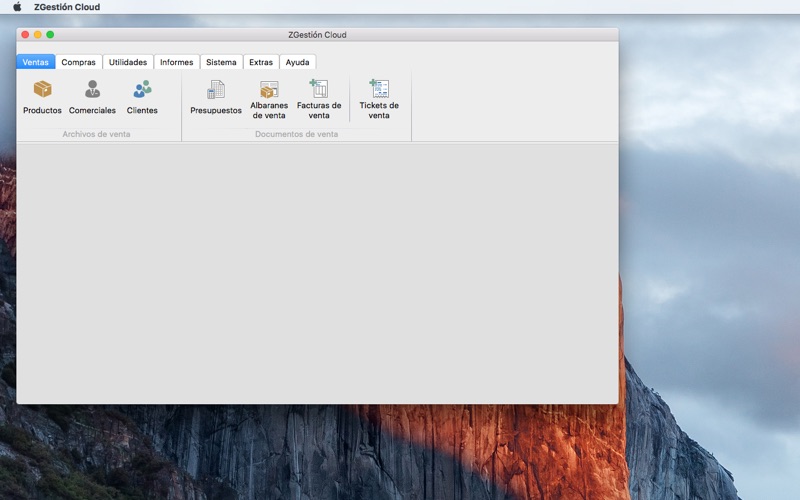Open the Apple menu

tap(17, 7)
